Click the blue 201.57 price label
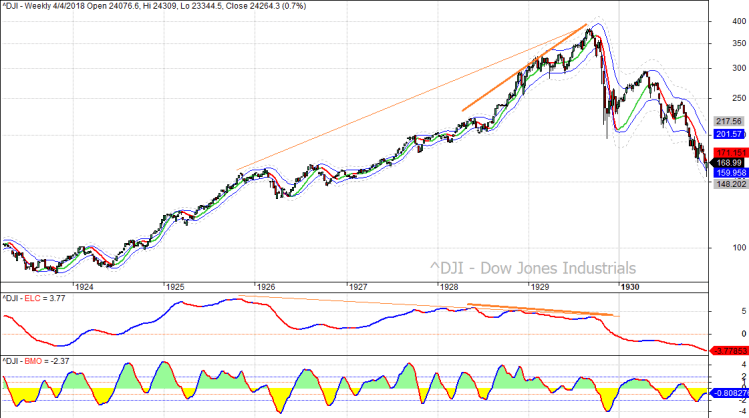This screenshot has width=749, height=418. (727, 134)
